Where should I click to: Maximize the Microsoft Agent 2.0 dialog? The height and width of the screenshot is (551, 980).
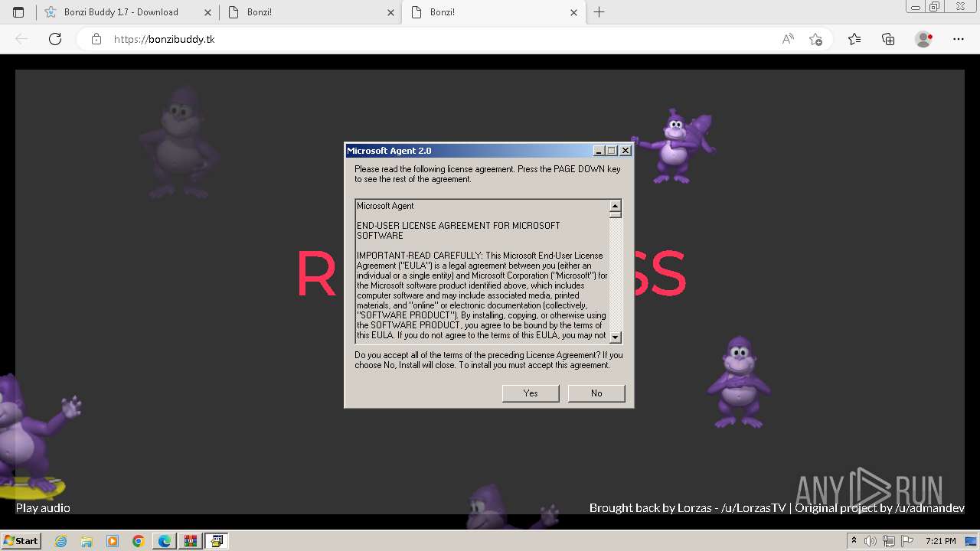click(611, 151)
